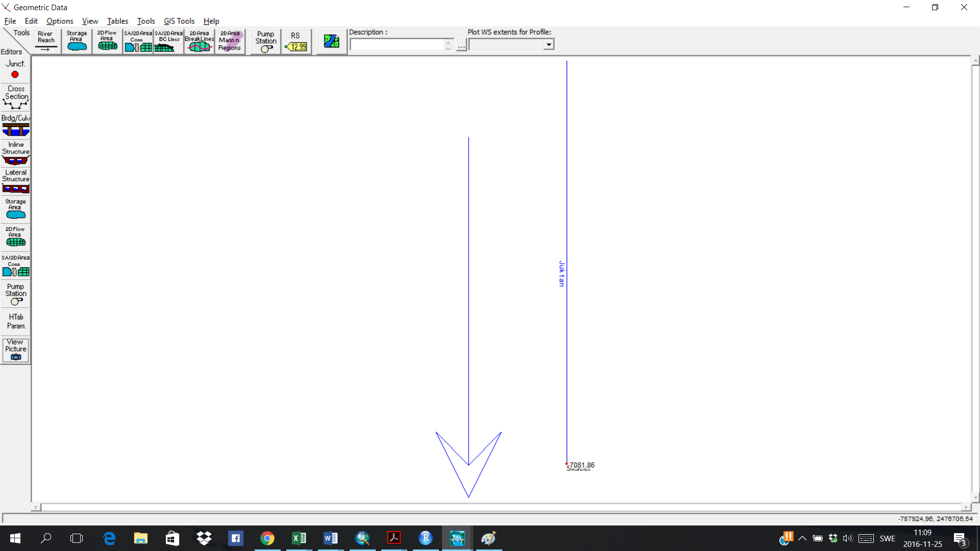This screenshot has height=551, width=980.
Task: Open the Edit menu
Action: (x=31, y=21)
